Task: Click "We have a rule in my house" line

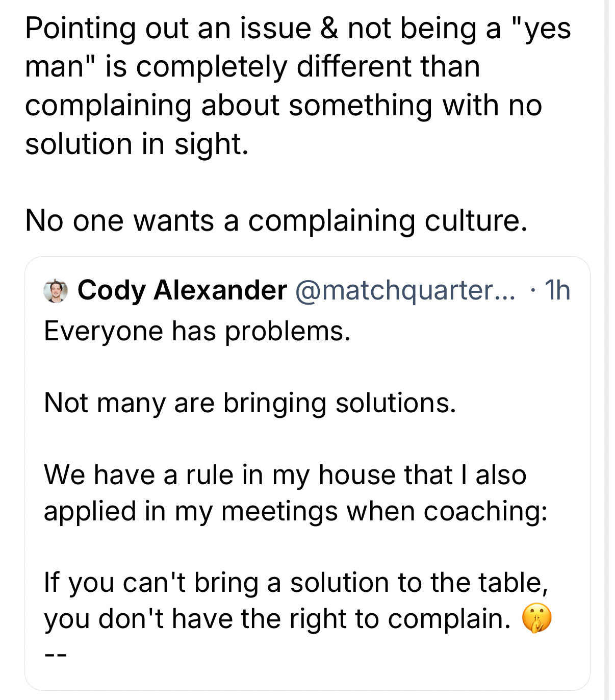Action: tap(285, 475)
